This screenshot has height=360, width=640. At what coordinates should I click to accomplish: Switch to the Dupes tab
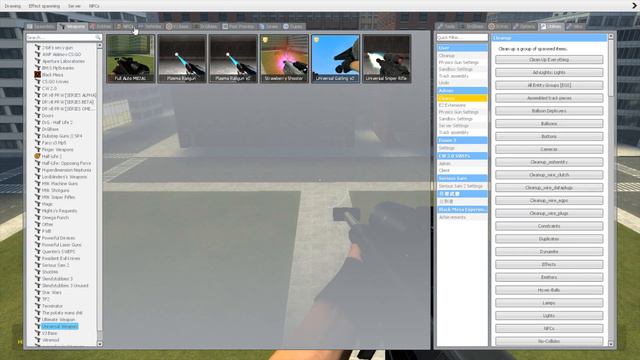pyautogui.click(x=293, y=27)
